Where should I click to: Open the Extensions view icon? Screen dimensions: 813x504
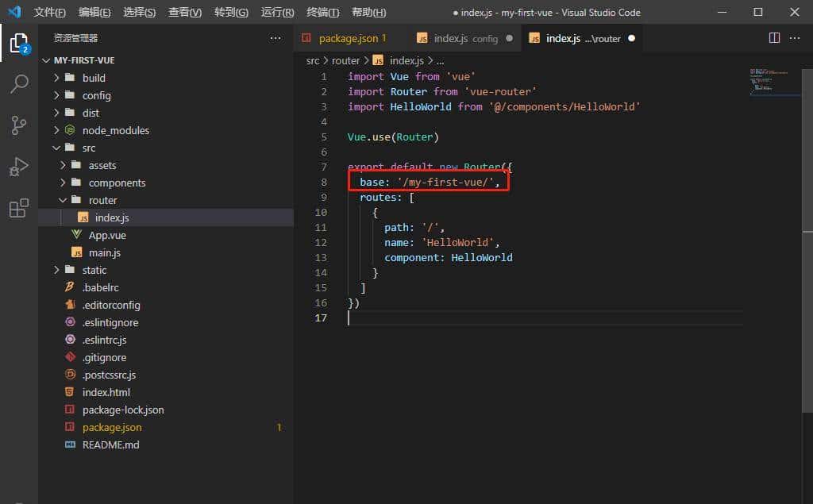point(19,208)
